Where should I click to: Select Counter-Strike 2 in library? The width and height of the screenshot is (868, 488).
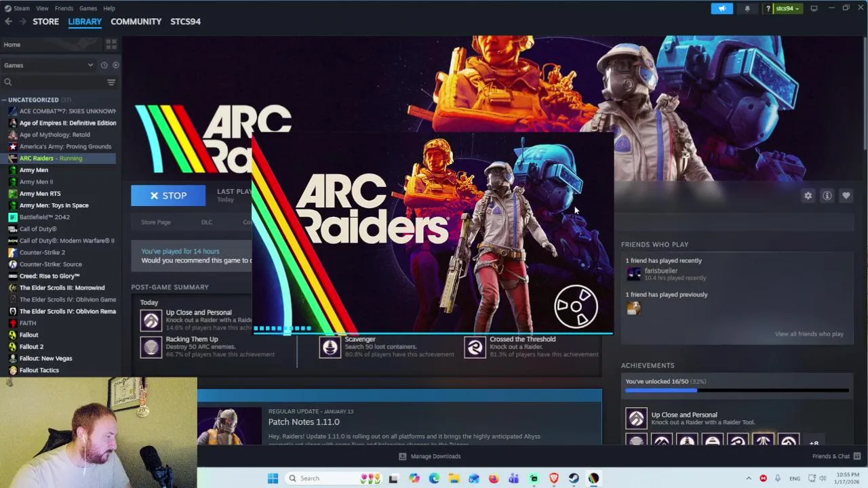[42, 252]
